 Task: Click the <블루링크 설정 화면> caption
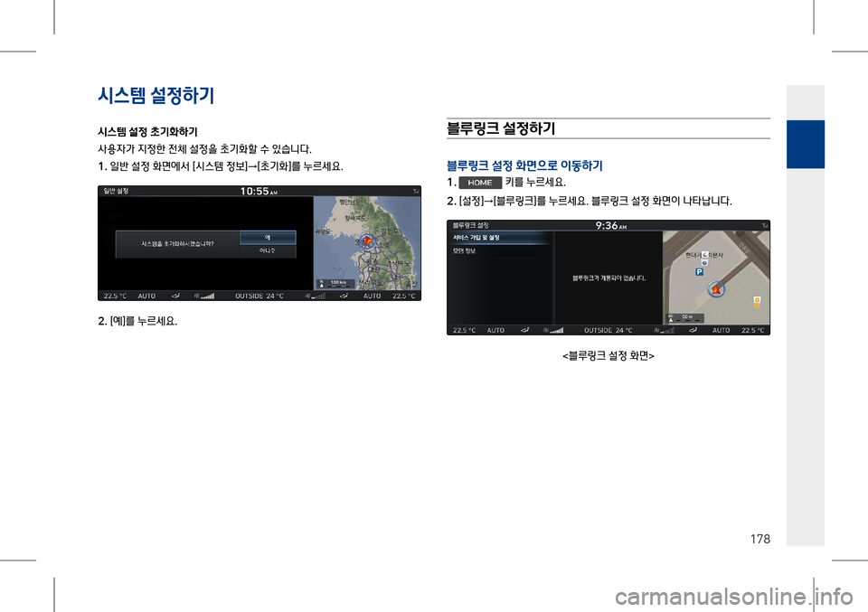pos(609,356)
